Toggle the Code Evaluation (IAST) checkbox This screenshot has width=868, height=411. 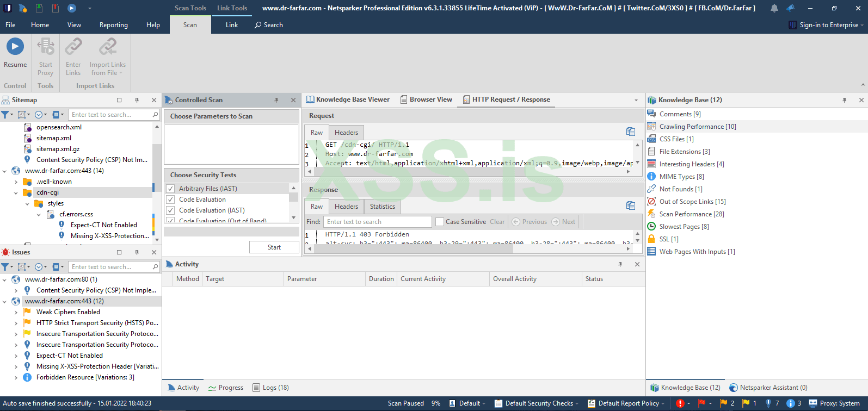170,210
